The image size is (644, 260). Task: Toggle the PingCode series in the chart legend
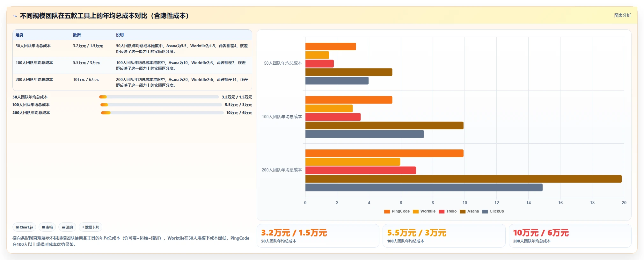tap(397, 211)
